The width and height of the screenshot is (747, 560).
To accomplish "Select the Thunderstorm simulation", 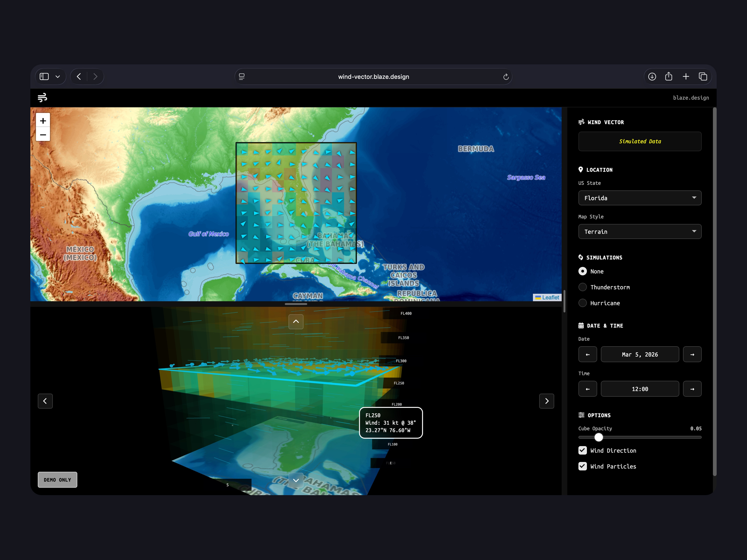I will (x=582, y=287).
